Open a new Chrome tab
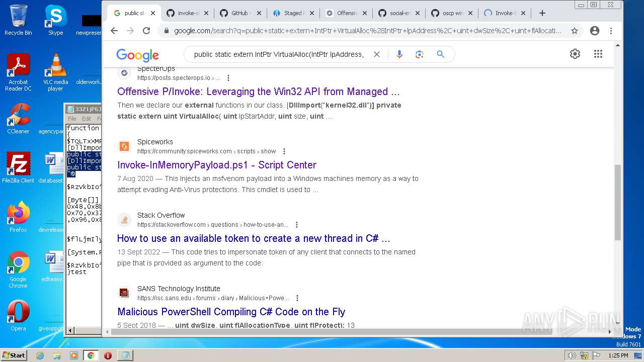This screenshot has width=644, height=362. tap(542, 13)
